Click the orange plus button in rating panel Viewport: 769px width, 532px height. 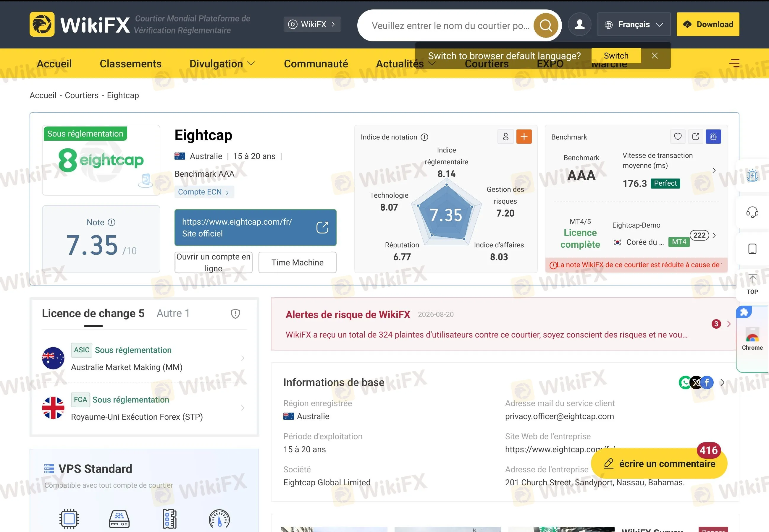[x=524, y=137]
